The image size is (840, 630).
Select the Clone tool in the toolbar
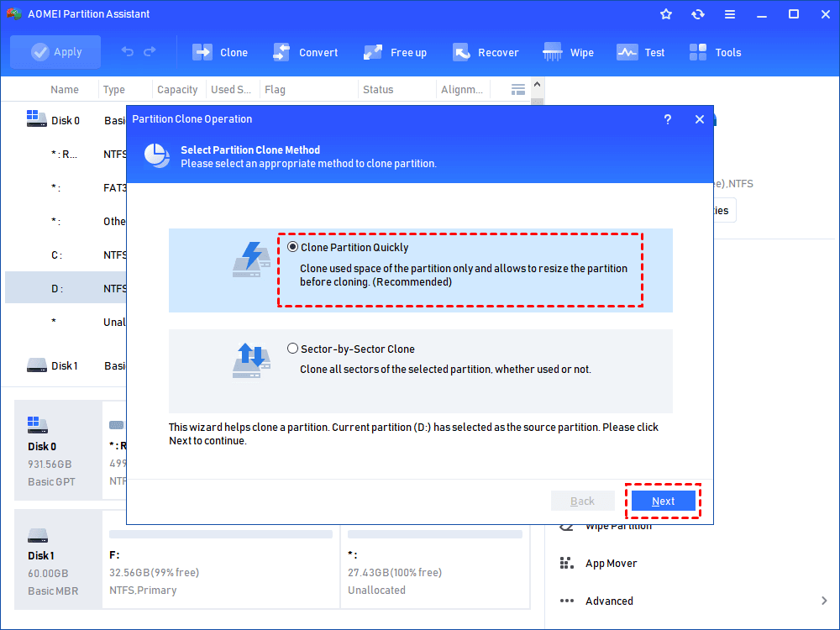click(220, 51)
